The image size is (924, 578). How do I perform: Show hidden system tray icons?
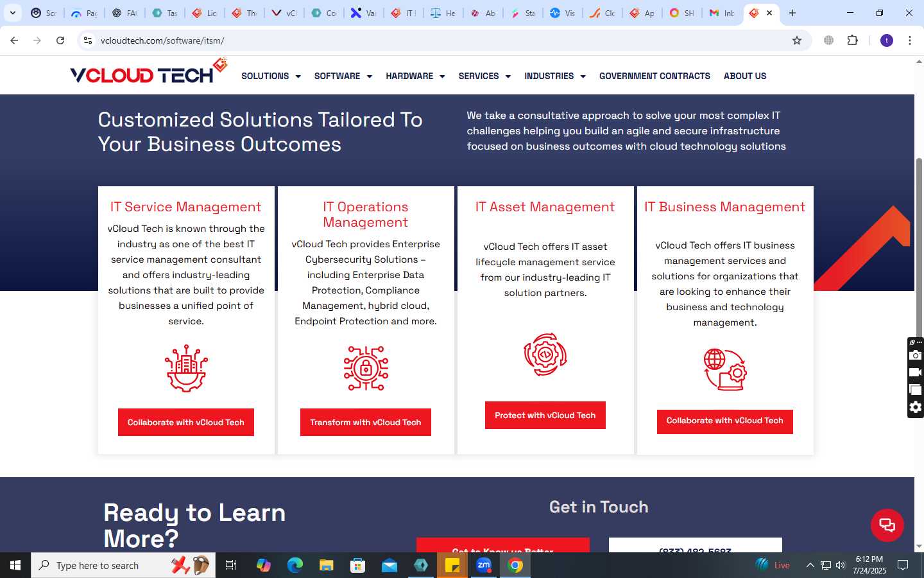tap(810, 565)
